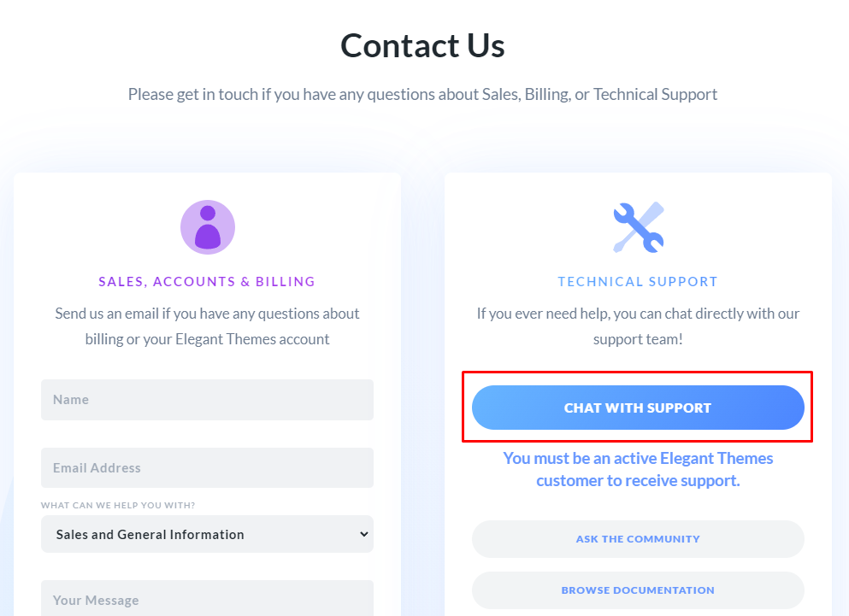Click 'You must be an active' notice line

[x=638, y=459]
